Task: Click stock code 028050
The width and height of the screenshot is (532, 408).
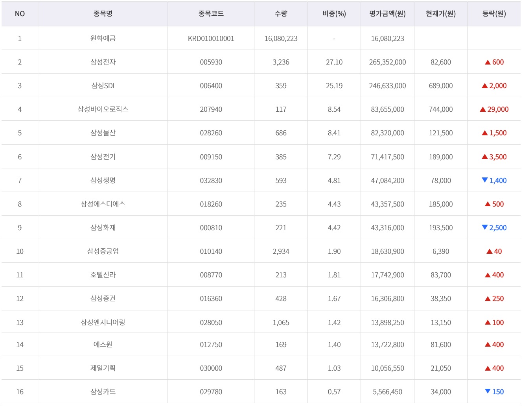Action: point(211,323)
